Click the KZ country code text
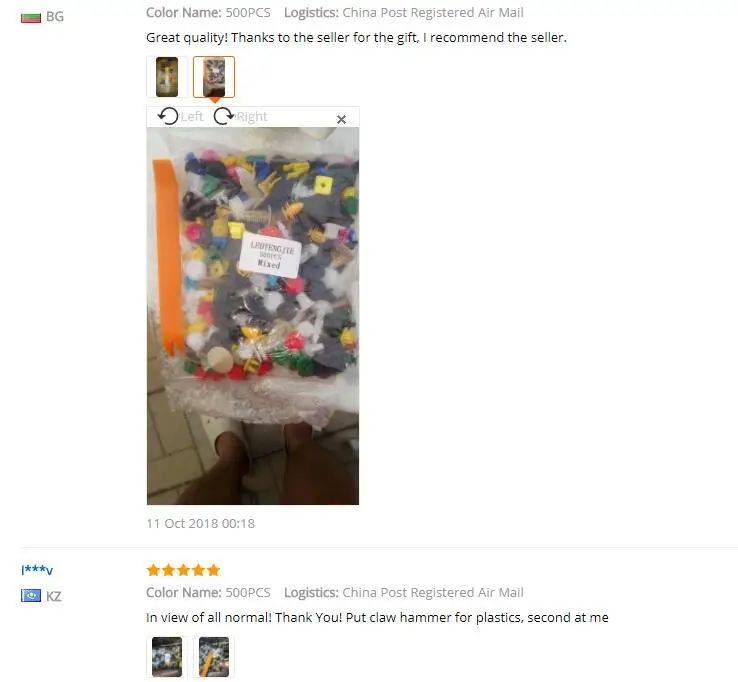 [x=54, y=596]
